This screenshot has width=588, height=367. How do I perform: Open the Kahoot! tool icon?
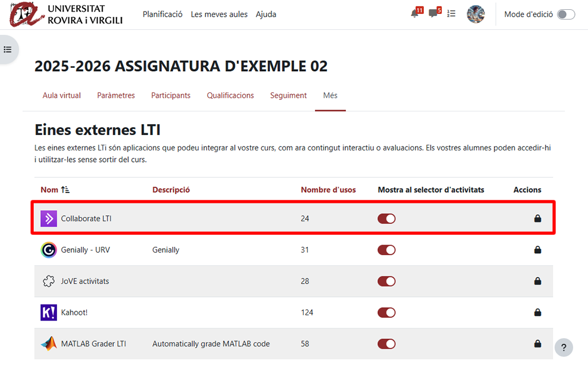(x=48, y=312)
